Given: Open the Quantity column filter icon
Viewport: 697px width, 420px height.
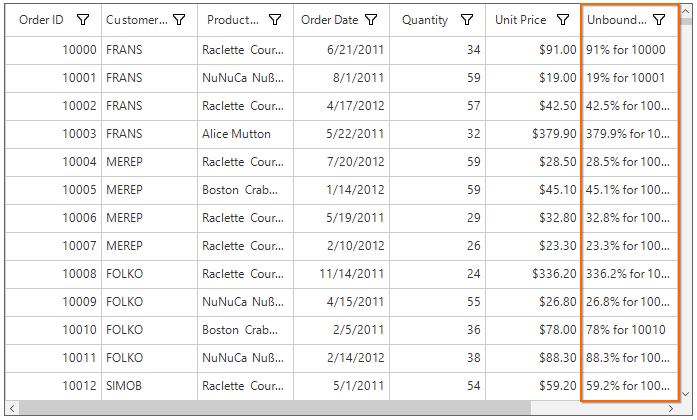Looking at the screenshot, I should (467, 20).
